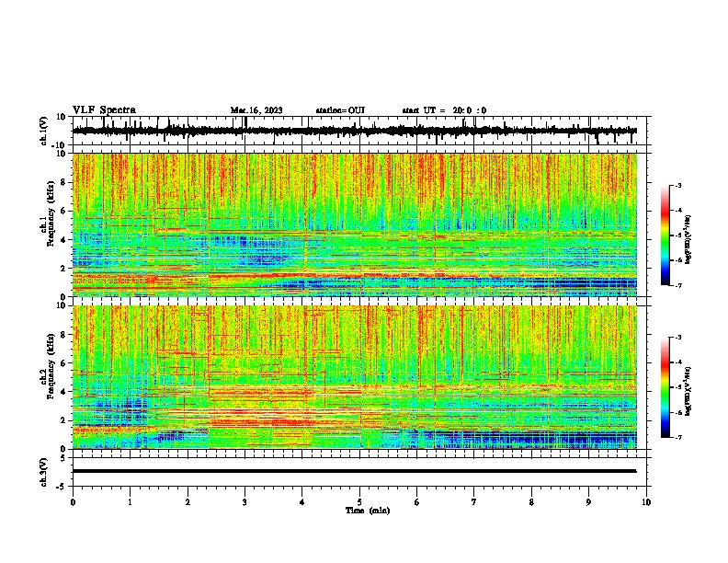Image resolution: width=728 pixels, height=563 pixels.
Task: Click the "-7" label on ch.1 colorbar
Action: 678,285
